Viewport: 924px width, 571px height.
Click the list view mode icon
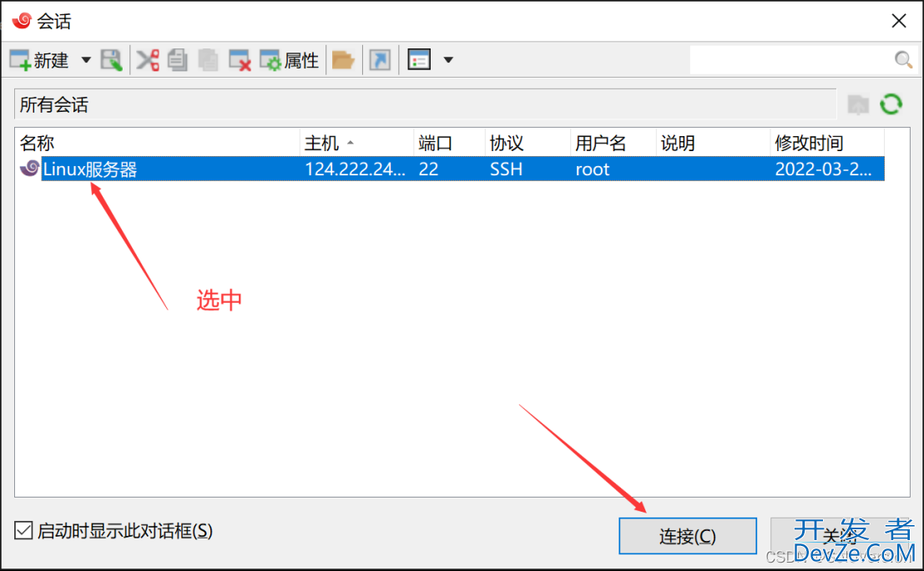[419, 60]
